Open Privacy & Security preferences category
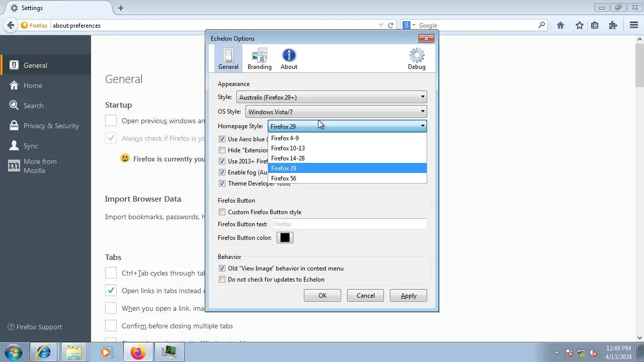Image resolution: width=644 pixels, height=362 pixels. 45,126
